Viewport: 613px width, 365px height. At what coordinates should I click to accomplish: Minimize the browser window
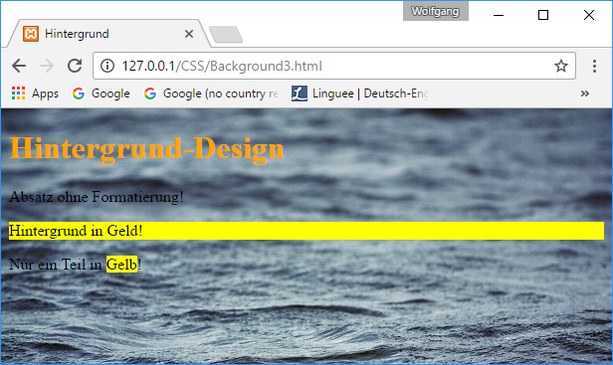coord(498,15)
